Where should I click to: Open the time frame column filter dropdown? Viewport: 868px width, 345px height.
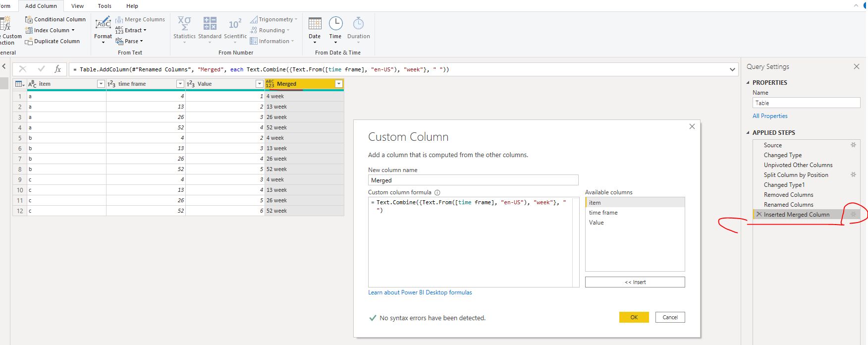[x=180, y=84]
